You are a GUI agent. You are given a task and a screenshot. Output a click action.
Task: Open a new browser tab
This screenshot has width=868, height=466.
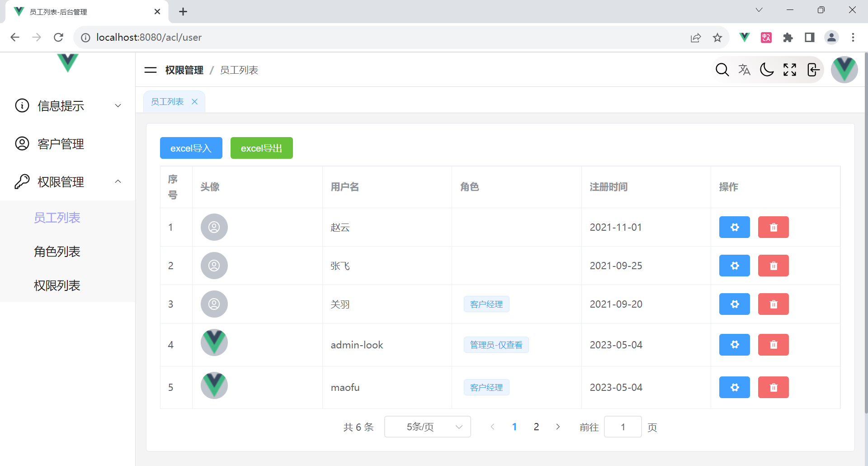[x=183, y=12]
